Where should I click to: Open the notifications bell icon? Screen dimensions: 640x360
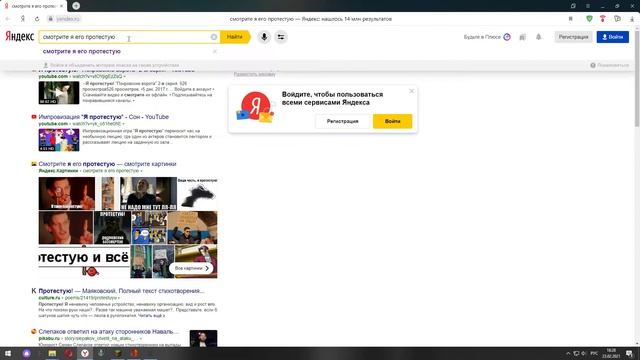click(x=538, y=37)
